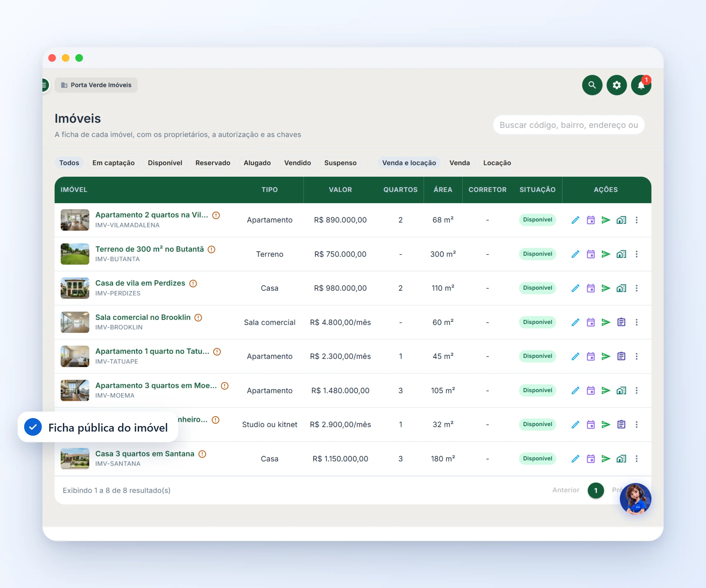Click send arrow for IMV-VILAMADALENA row
706x588 pixels.
coord(605,220)
